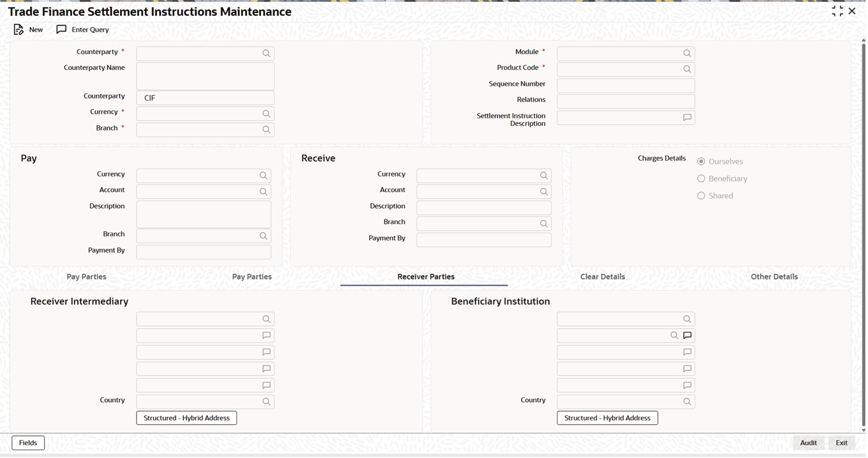Viewport: 868px width, 458px height.
Task: Click Structured - Hybrid Address under Receiver Intermediary
Action: [x=187, y=419]
